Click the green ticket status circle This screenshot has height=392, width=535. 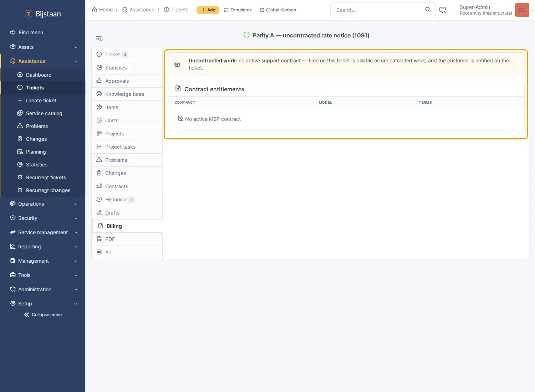coord(246,35)
